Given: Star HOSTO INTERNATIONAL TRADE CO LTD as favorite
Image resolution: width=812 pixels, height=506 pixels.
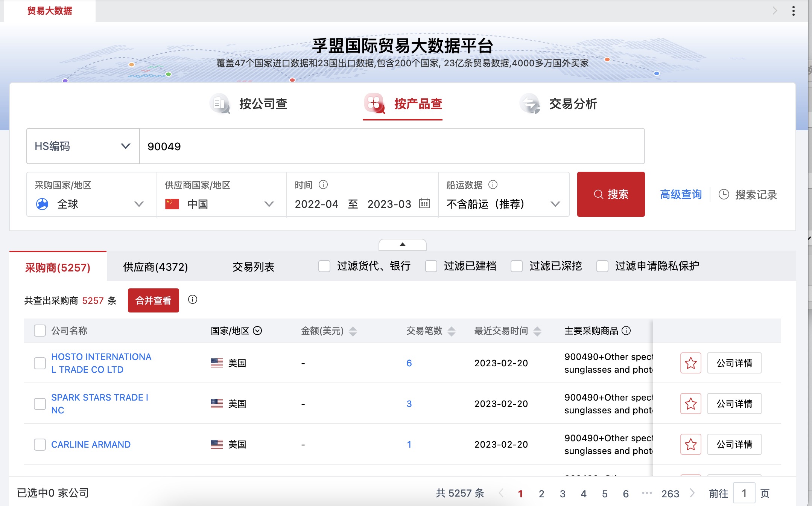Looking at the screenshot, I should click(690, 363).
